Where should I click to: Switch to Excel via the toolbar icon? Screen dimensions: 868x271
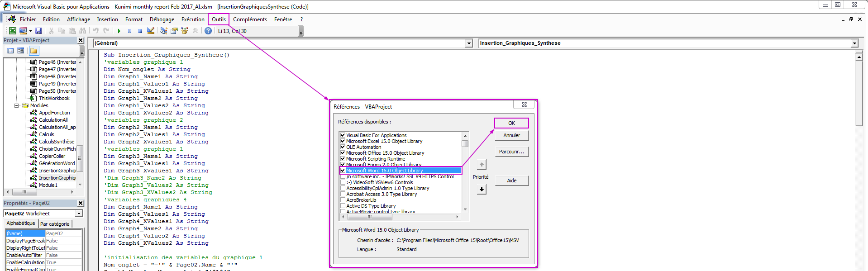pyautogui.click(x=13, y=31)
